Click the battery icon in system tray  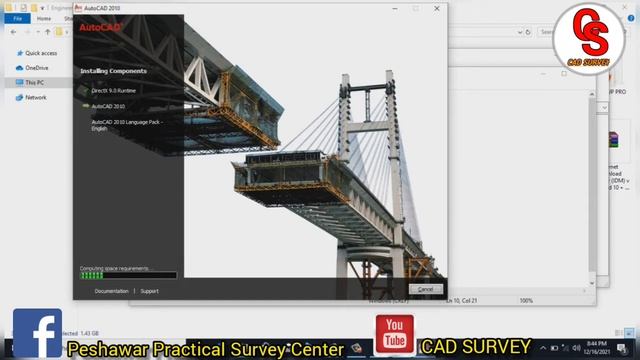[x=554, y=348]
